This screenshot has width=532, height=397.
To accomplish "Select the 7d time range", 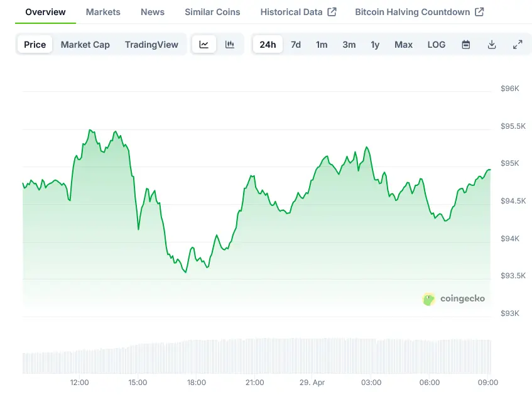I will pos(296,45).
